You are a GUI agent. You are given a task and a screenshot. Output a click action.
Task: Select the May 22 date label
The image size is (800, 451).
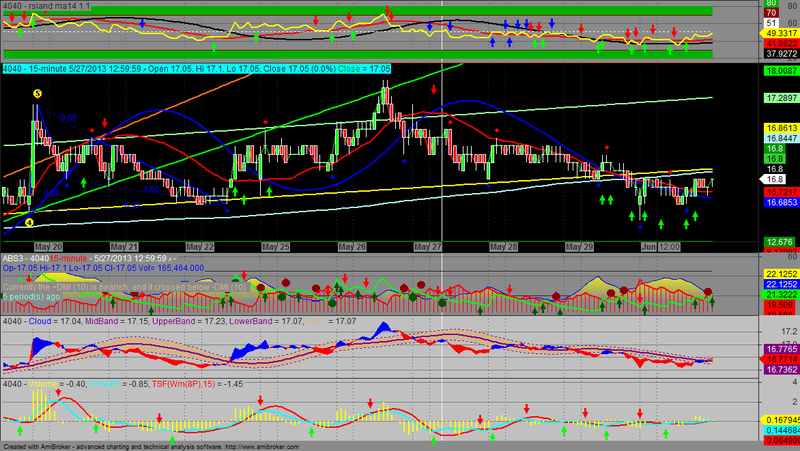200,247
